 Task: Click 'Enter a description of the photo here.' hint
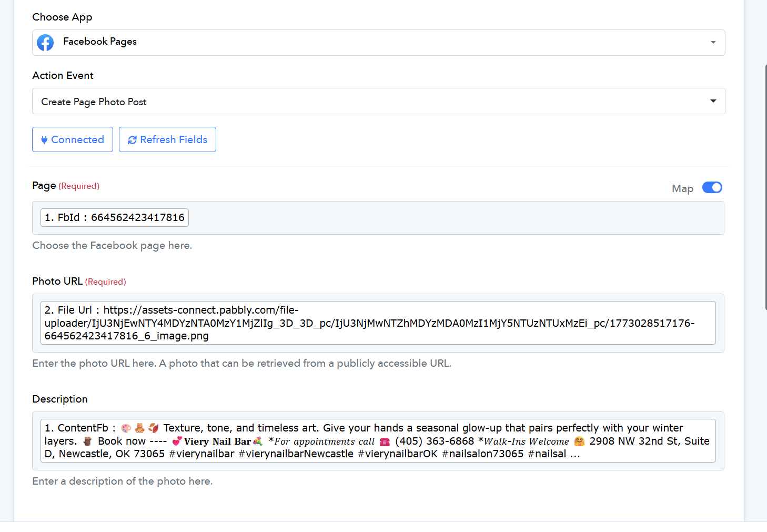point(123,481)
